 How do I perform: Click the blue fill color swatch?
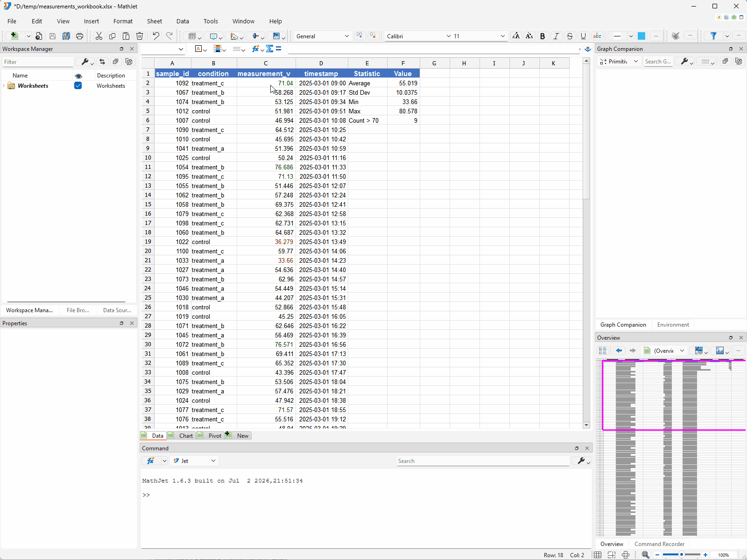[x=641, y=36]
